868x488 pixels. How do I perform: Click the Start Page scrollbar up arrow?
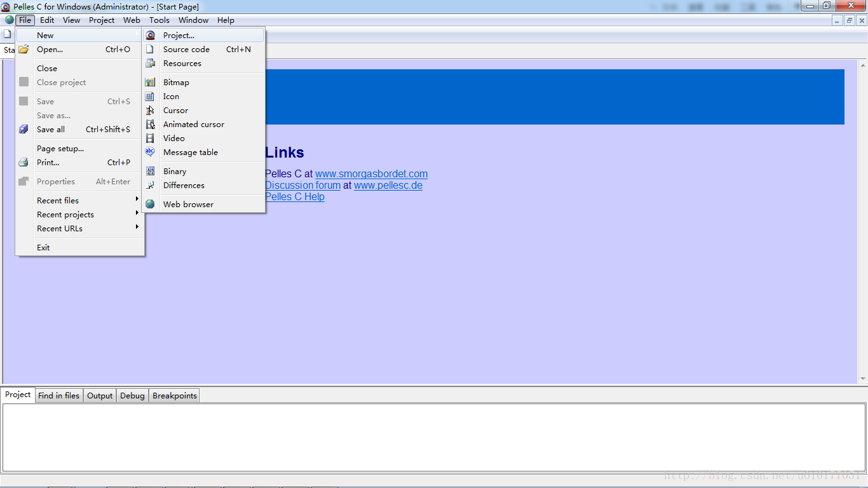(x=863, y=65)
